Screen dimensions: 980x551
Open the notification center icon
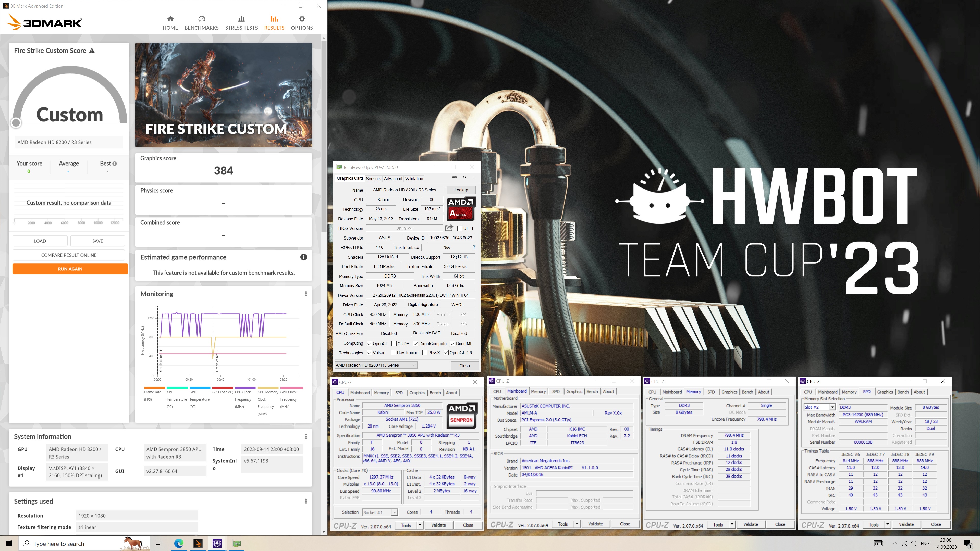coord(967,544)
